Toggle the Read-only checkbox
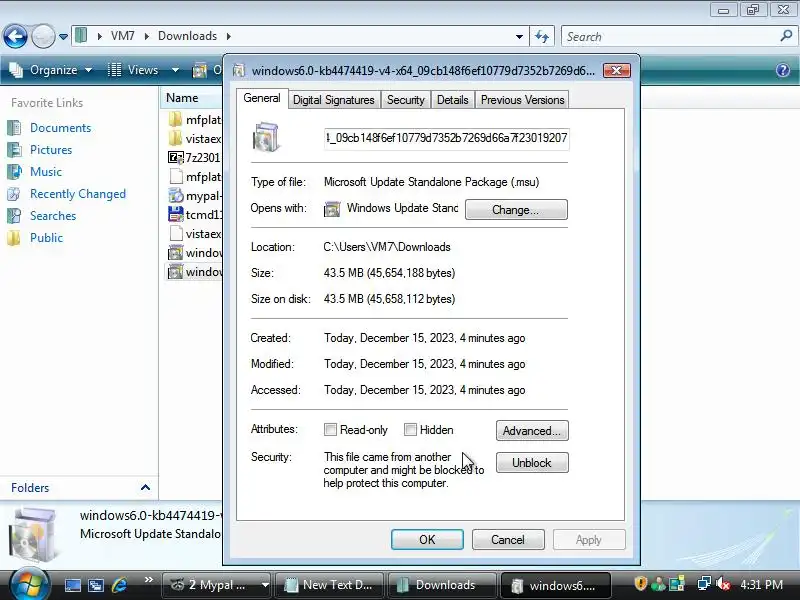Screen dimensions: 800x600 330,430
